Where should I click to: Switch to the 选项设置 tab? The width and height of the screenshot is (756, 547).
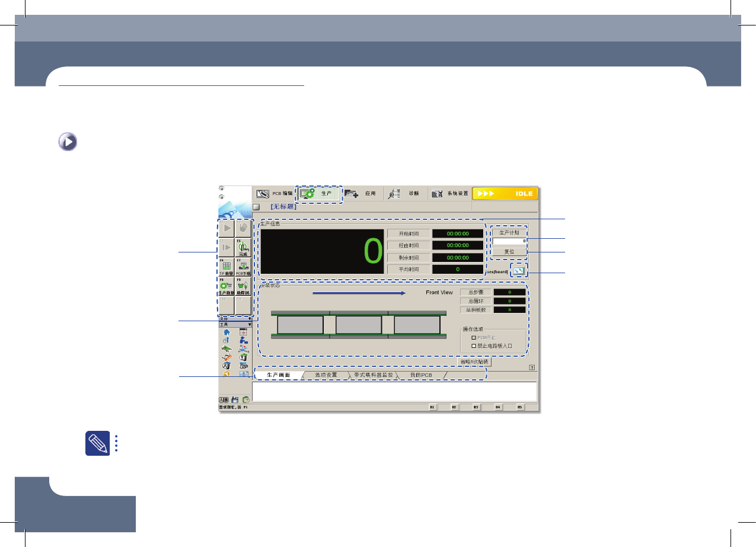[x=326, y=375]
